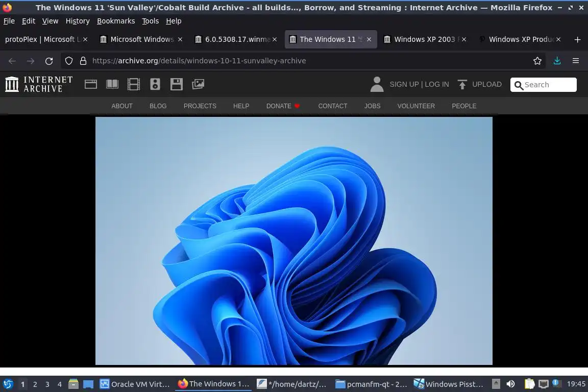Screen dimensions: 588x392
Task: Open the Video (film) media icon
Action: click(134, 84)
